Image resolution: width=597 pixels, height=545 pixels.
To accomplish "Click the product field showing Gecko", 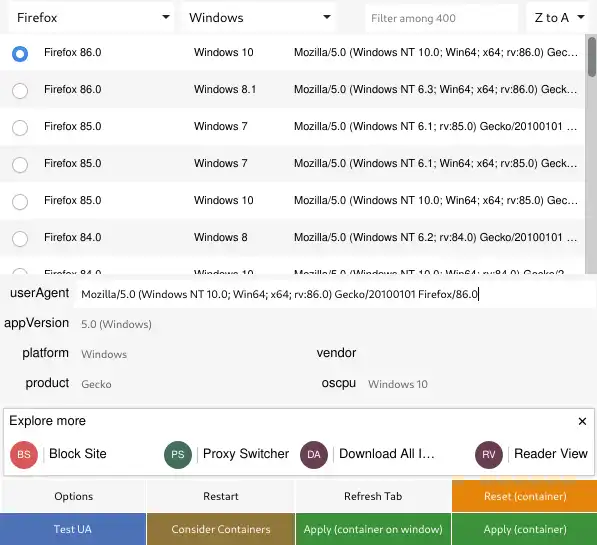I will [190, 384].
